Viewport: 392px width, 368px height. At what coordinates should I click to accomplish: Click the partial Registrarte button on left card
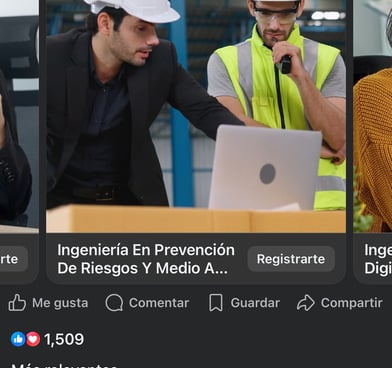pyautogui.click(x=13, y=259)
